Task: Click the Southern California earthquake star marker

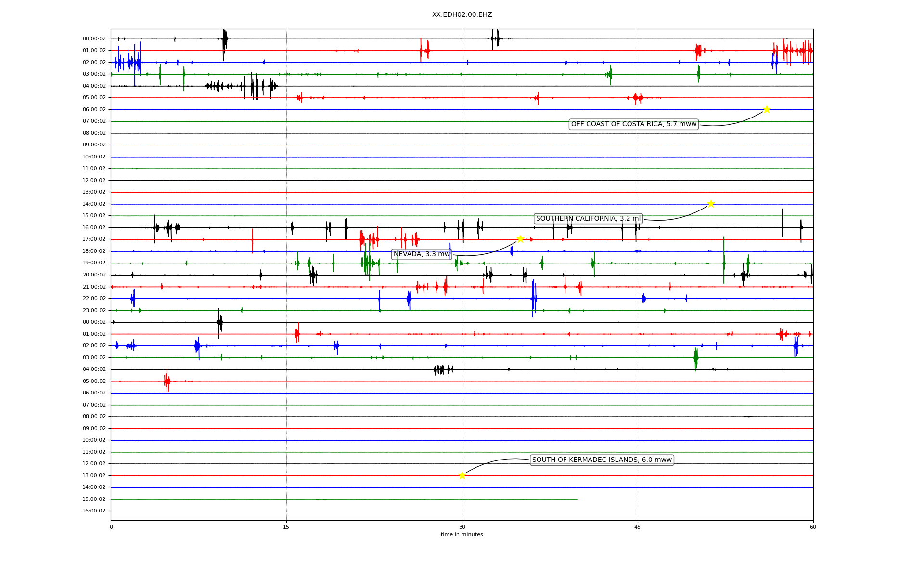Action: click(711, 204)
